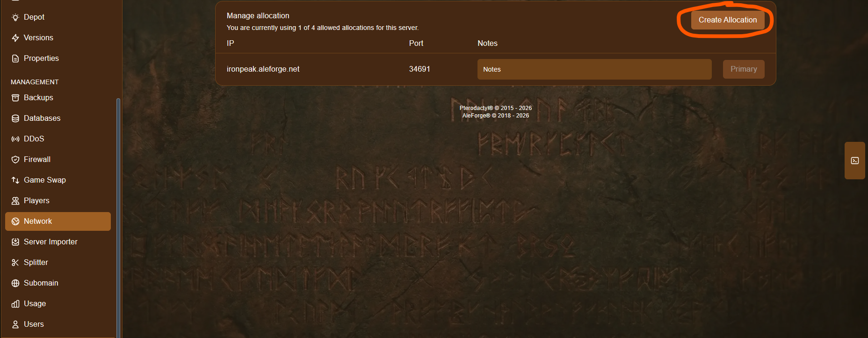Image resolution: width=868 pixels, height=338 pixels.
Task: Select the ironpeak.aleforge.net IP text
Action: pyautogui.click(x=263, y=69)
